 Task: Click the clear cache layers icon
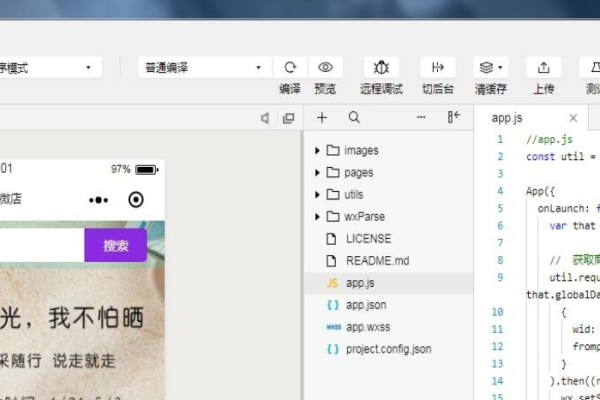tap(486, 67)
